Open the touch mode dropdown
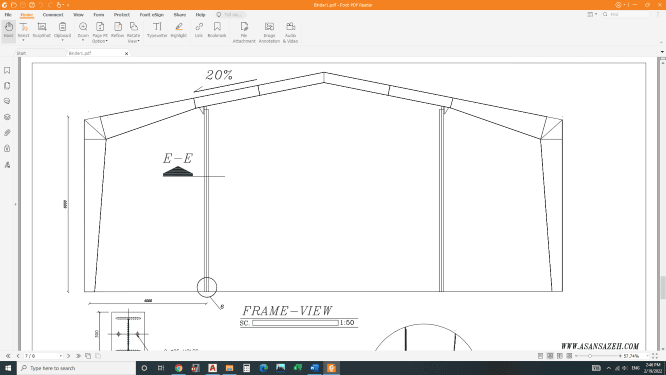666x375 pixels. (x=60, y=5)
